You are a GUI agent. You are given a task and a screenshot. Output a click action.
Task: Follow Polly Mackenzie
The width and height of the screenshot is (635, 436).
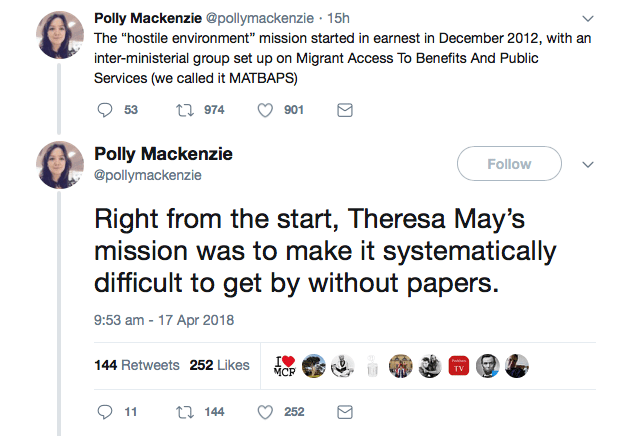509,164
